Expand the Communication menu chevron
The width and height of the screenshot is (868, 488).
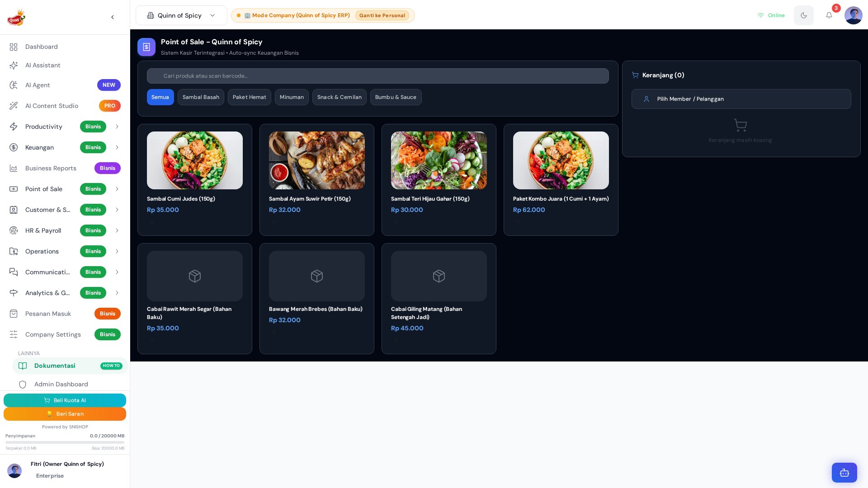[x=117, y=272]
